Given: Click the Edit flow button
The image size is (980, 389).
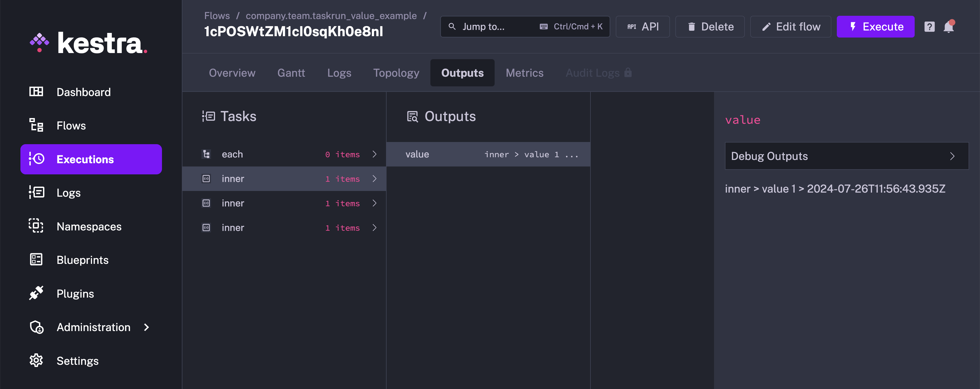Looking at the screenshot, I should (x=790, y=27).
